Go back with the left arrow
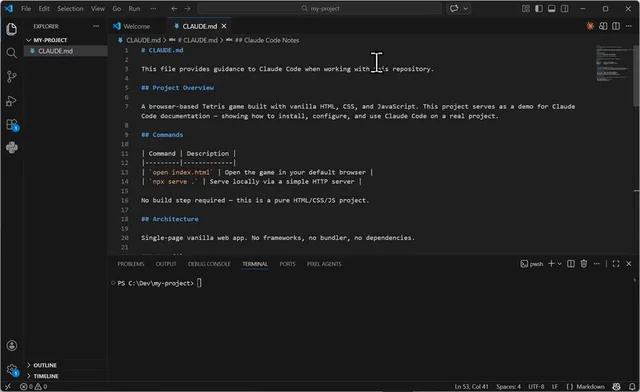640x392 pixels. [174, 9]
